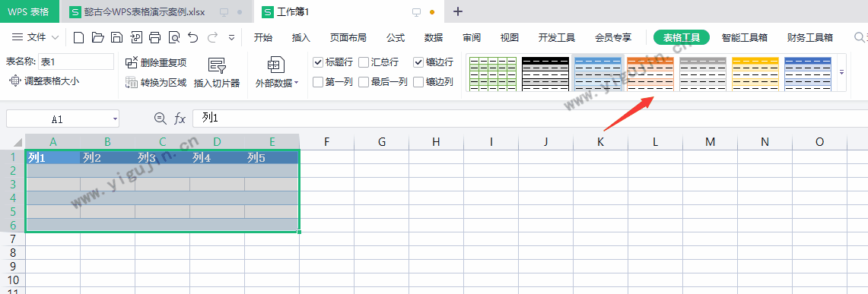Open the 开发工具 tab
Viewport: 868px width, 294px height.
[x=557, y=37]
